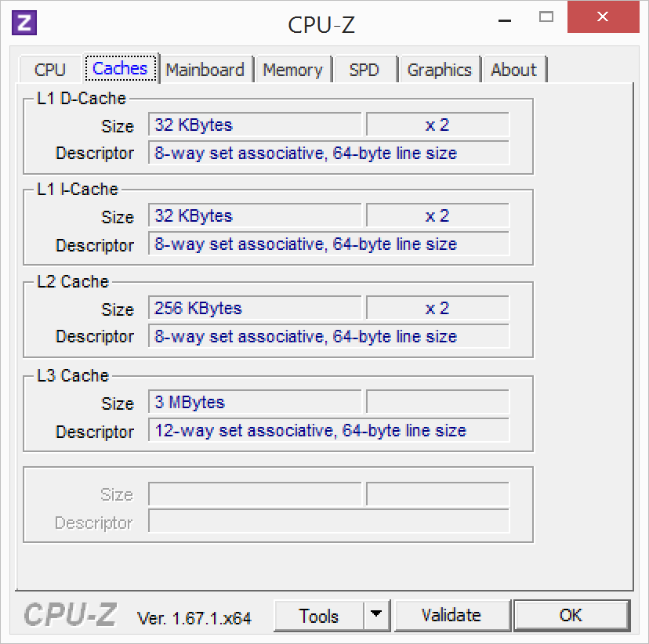The image size is (649, 644).
Task: Click the L2 Cache 256 KBytes field
Action: [255, 308]
